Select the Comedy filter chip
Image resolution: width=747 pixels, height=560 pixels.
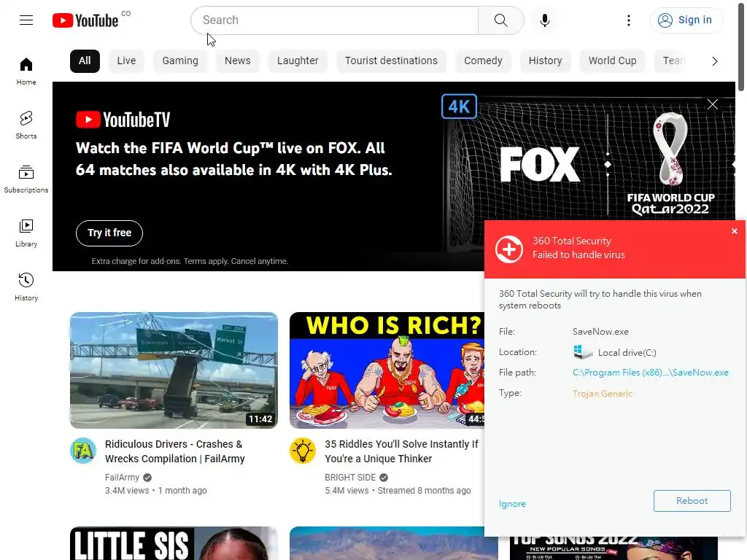click(483, 61)
